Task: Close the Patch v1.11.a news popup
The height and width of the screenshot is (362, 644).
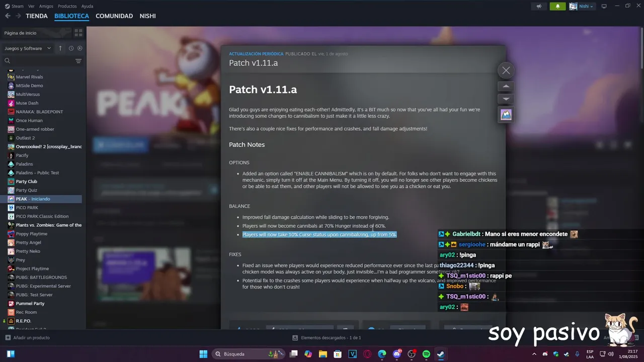Action: 506,71
